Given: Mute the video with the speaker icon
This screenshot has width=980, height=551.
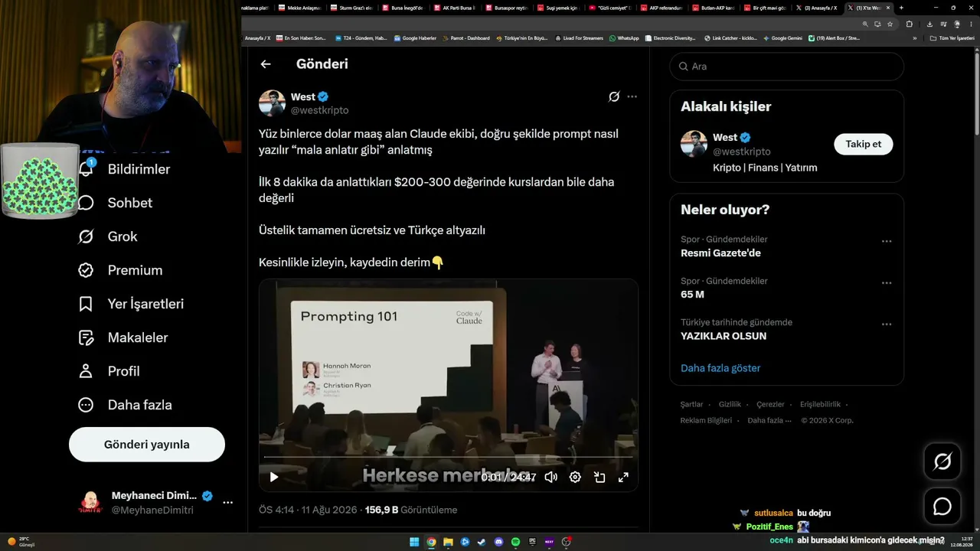Looking at the screenshot, I should 550,477.
